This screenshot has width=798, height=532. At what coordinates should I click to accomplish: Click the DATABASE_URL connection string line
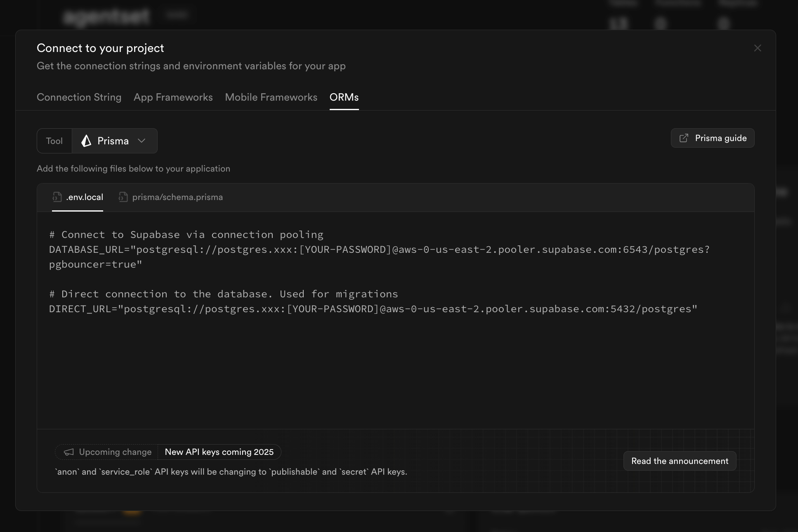(379, 250)
